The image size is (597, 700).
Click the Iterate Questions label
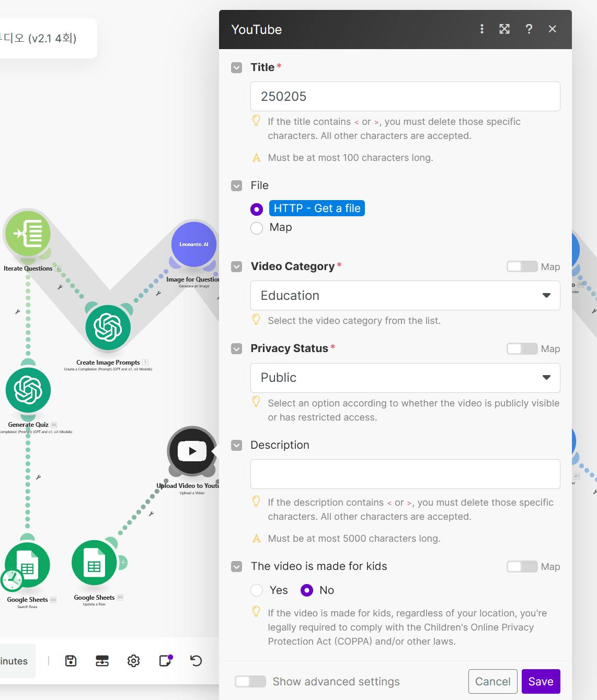point(28,269)
